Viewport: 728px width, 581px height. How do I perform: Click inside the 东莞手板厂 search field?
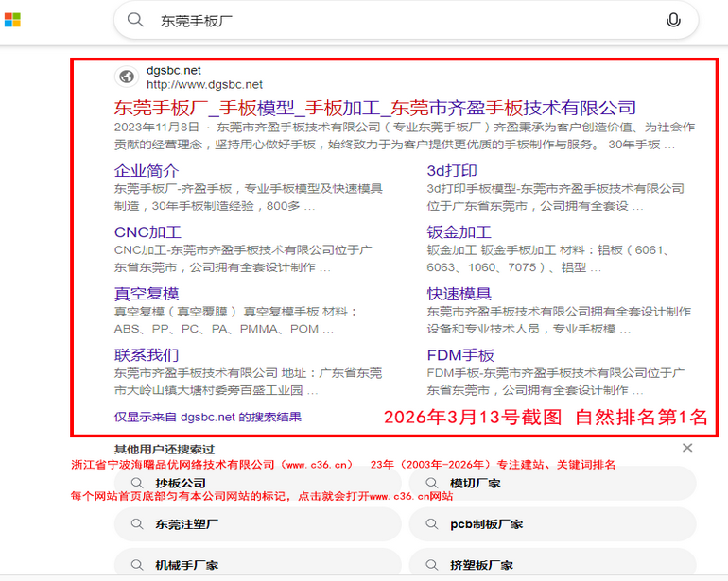pyautogui.click(x=397, y=20)
